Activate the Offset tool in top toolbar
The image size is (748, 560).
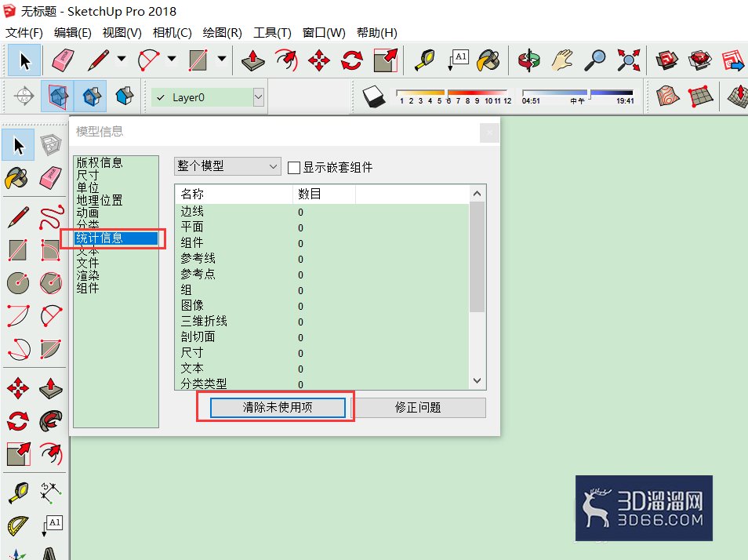click(x=287, y=60)
